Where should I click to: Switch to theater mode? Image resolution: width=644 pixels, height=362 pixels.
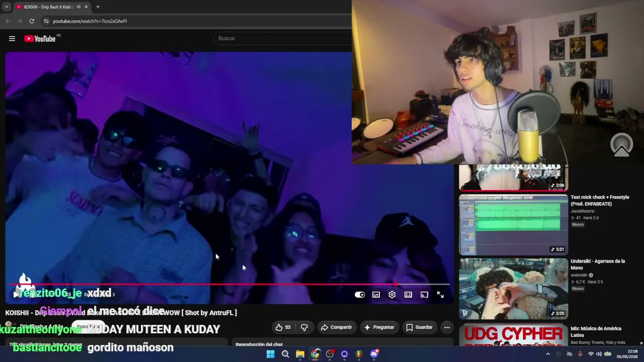pyautogui.click(x=408, y=295)
